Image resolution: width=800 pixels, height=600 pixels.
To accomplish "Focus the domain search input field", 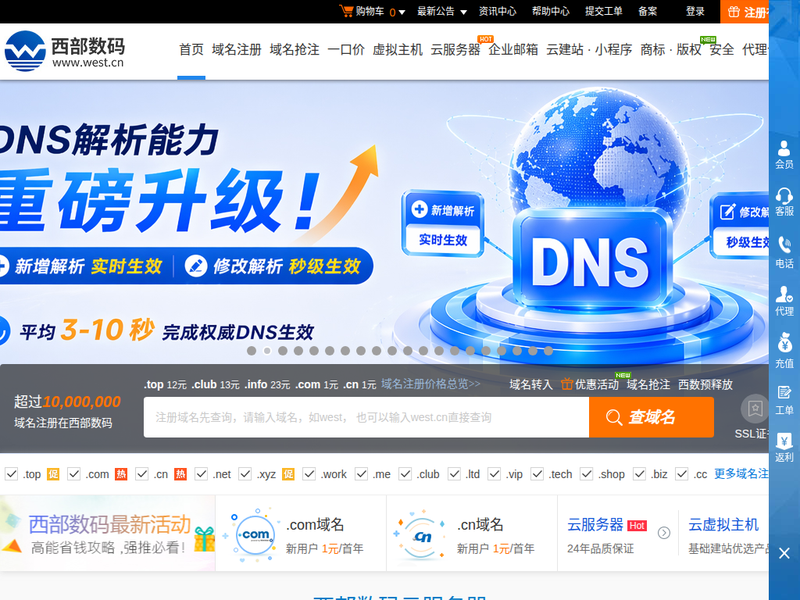I will coord(366,417).
